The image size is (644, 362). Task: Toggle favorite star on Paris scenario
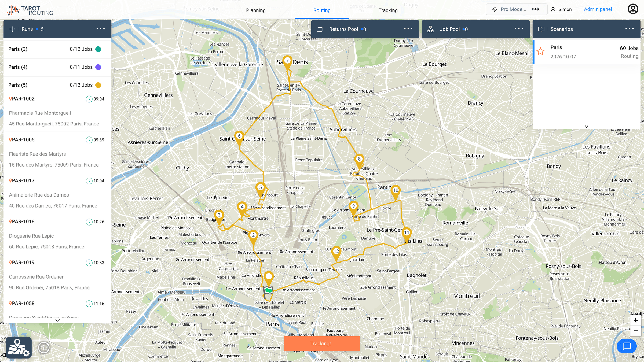coord(541,51)
